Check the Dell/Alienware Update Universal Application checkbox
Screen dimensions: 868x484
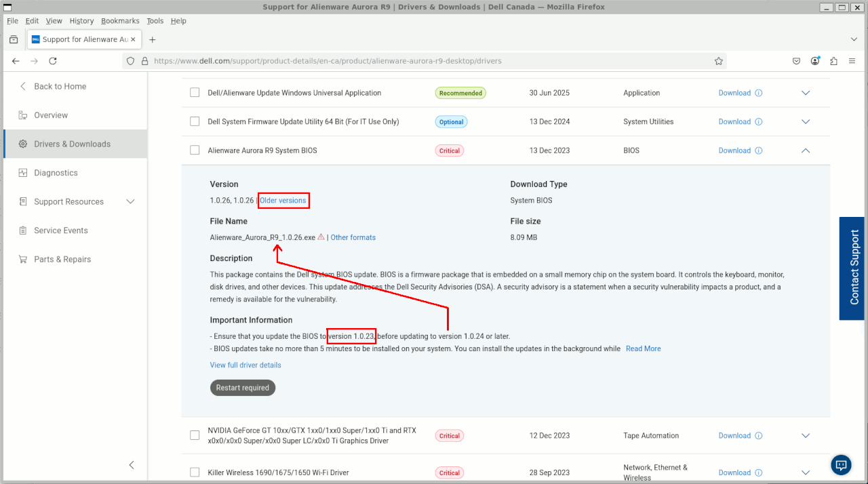[x=195, y=93]
